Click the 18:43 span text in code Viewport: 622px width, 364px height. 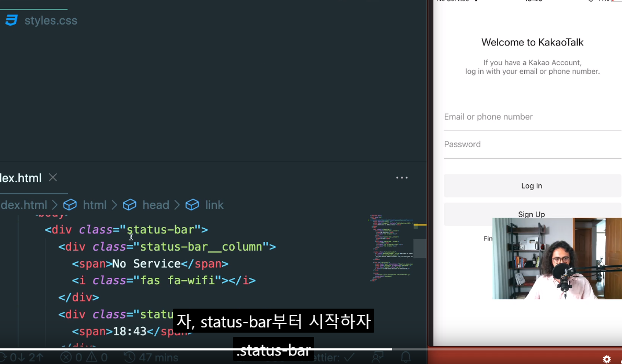[130, 332]
